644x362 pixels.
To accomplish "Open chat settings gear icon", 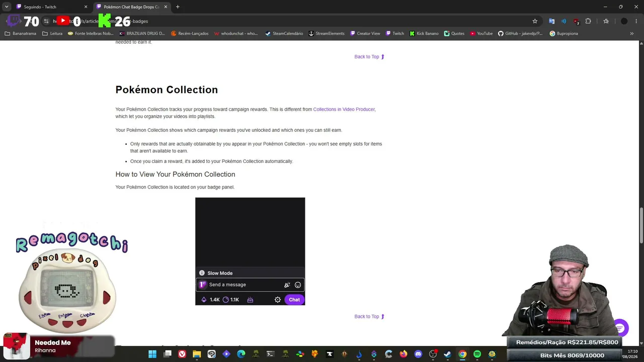I will pos(278,300).
